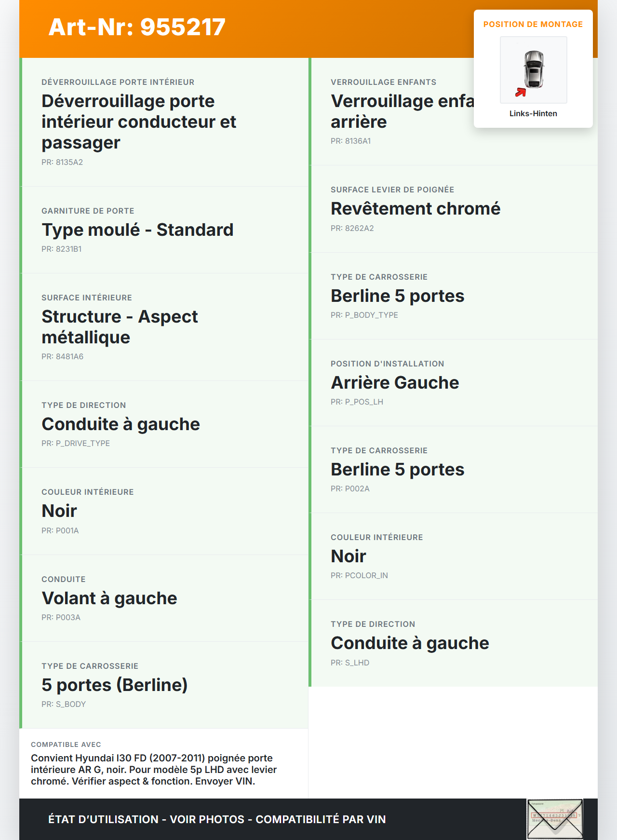The image size is (617, 840).
Task: Select the Arrière Gauche installation position
Action: [395, 382]
